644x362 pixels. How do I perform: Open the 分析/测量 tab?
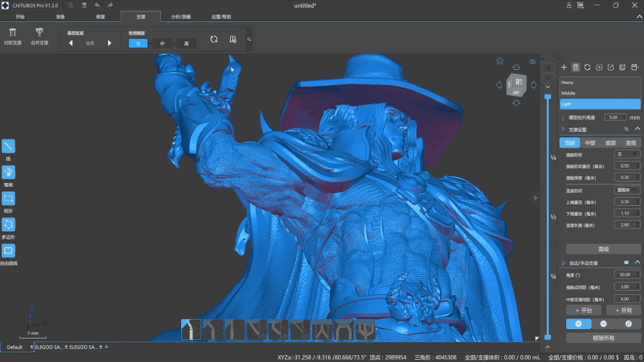pos(181,17)
